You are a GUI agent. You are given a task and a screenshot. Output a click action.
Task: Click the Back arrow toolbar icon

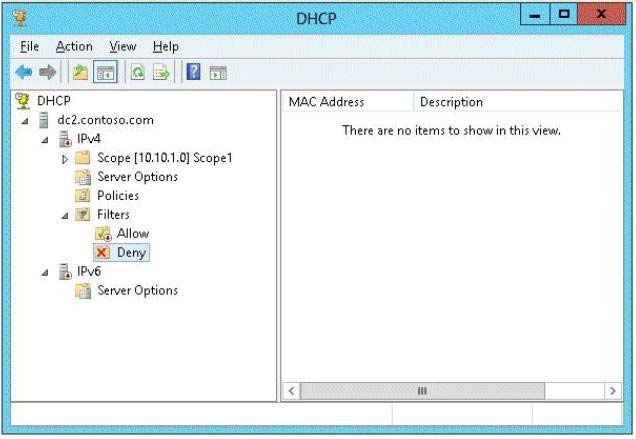point(24,72)
